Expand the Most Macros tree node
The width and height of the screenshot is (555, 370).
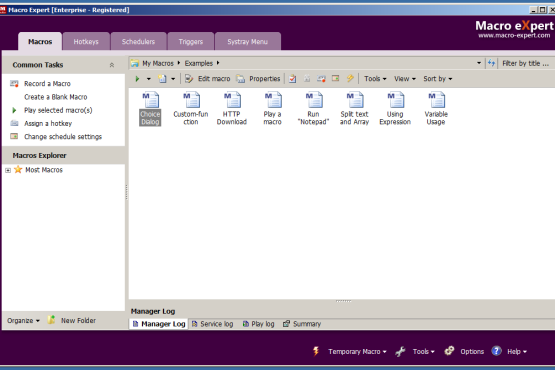pos(8,170)
